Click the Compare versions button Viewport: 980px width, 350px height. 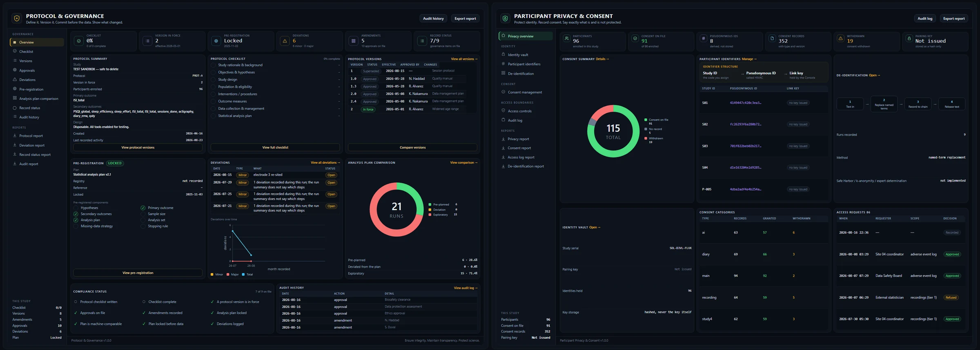pyautogui.click(x=412, y=147)
